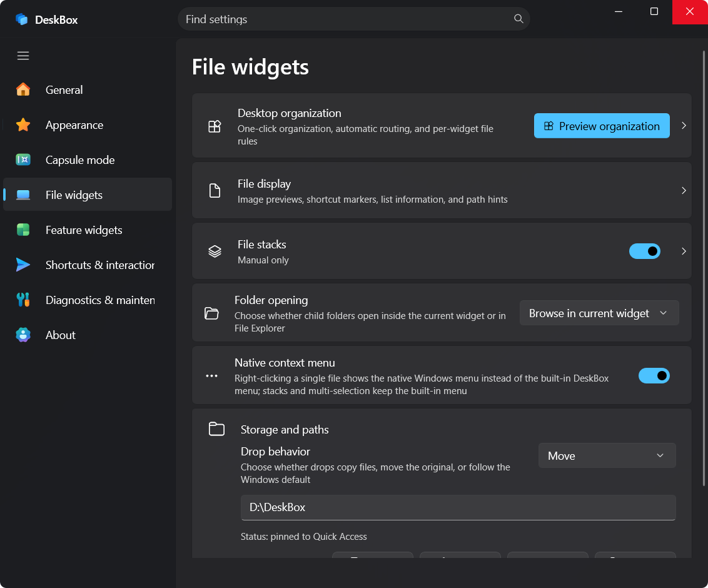The width and height of the screenshot is (708, 588).
Task: Click the Storage and paths folder icon
Action: pyautogui.click(x=216, y=429)
